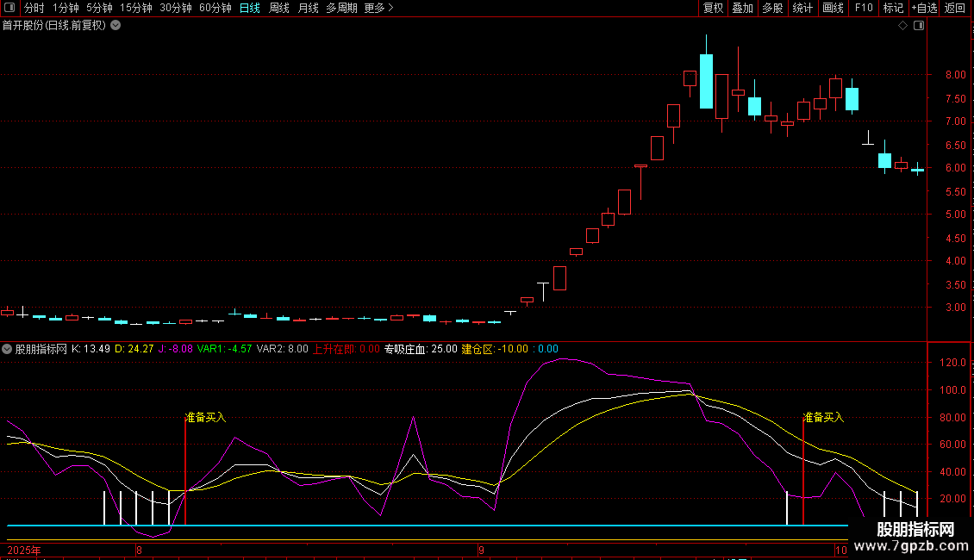Select the 1分钟 period tab
This screenshot has width=974, height=560.
[x=66, y=8]
